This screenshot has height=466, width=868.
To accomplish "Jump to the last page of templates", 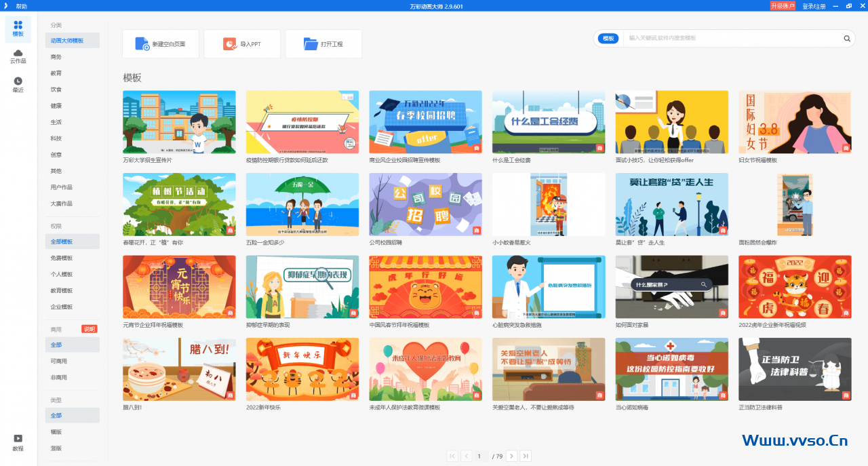I will [526, 456].
